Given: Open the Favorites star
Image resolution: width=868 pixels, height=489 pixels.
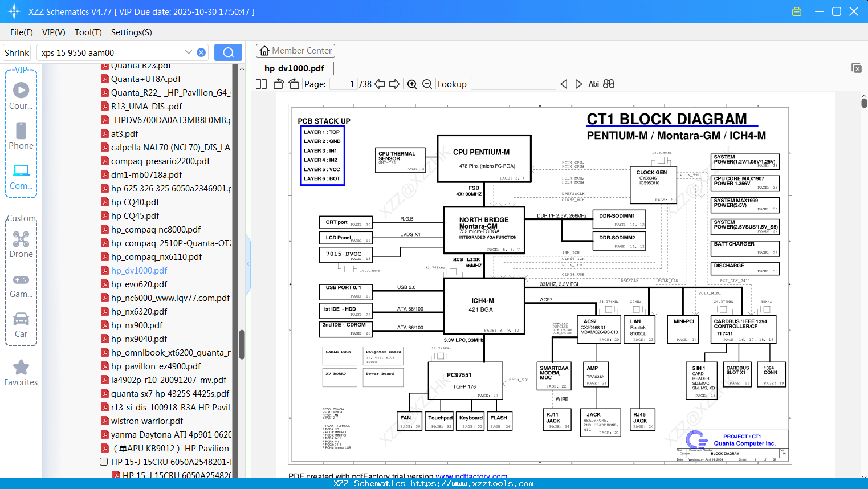Looking at the screenshot, I should [x=21, y=373].
